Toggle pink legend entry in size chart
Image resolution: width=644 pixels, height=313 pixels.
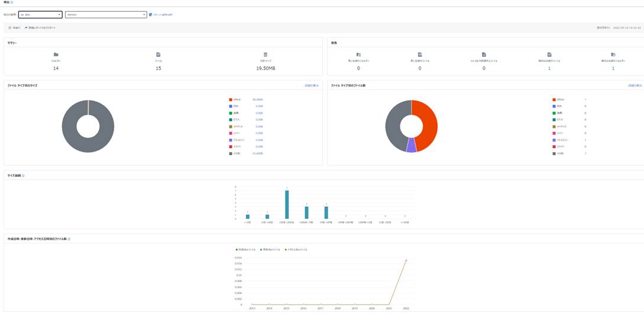[231, 133]
